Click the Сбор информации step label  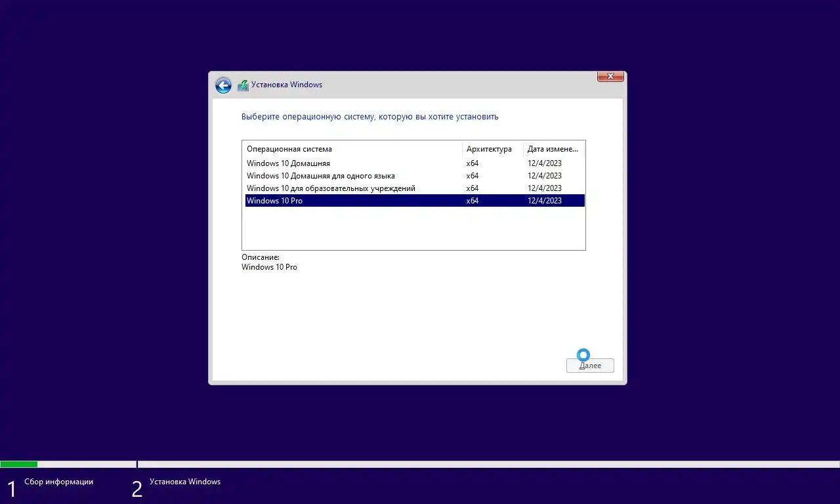click(x=59, y=482)
